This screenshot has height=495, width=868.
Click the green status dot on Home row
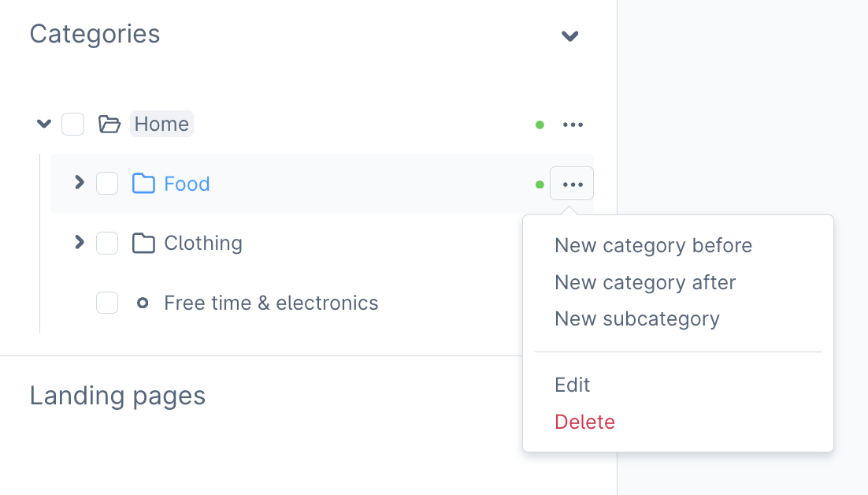[x=540, y=125]
